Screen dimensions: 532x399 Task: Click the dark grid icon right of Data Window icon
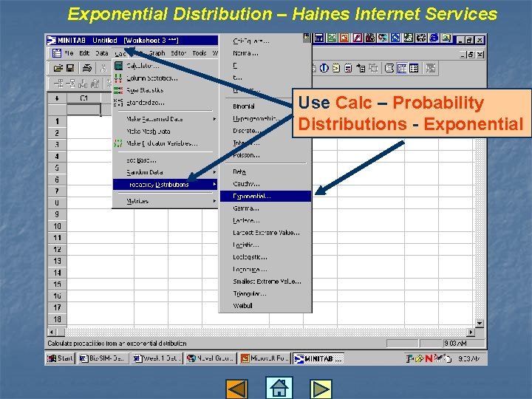coord(414,68)
